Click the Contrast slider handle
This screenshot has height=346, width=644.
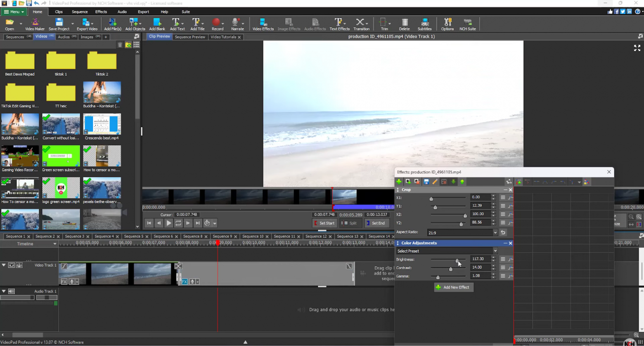tap(450, 269)
